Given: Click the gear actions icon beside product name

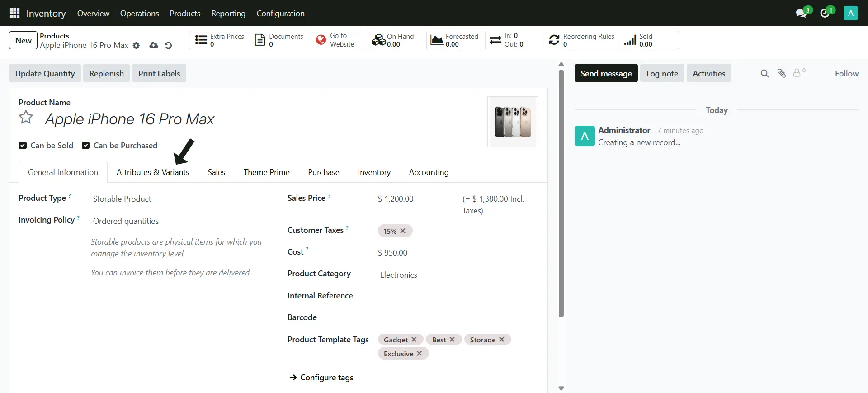Looking at the screenshot, I should [x=136, y=46].
